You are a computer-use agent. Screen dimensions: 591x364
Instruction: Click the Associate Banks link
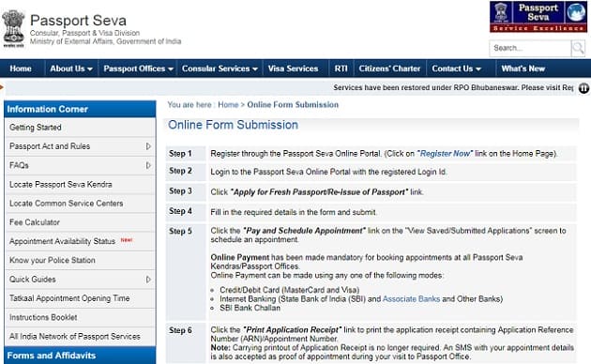tap(411, 299)
